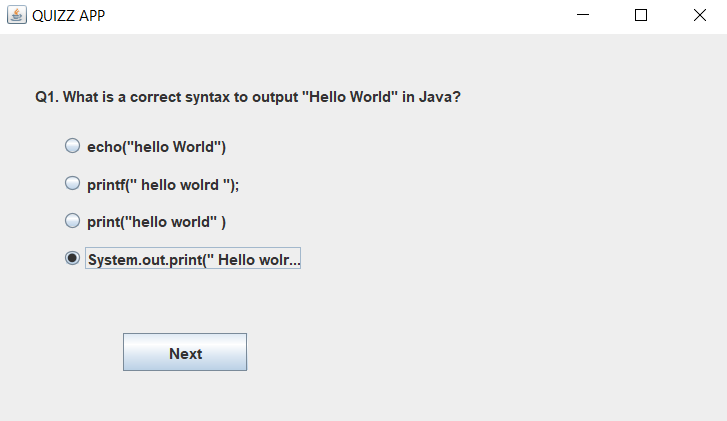Screen dimensions: 727x421
Task: Click the "Q1." question number label
Action: click(47, 97)
